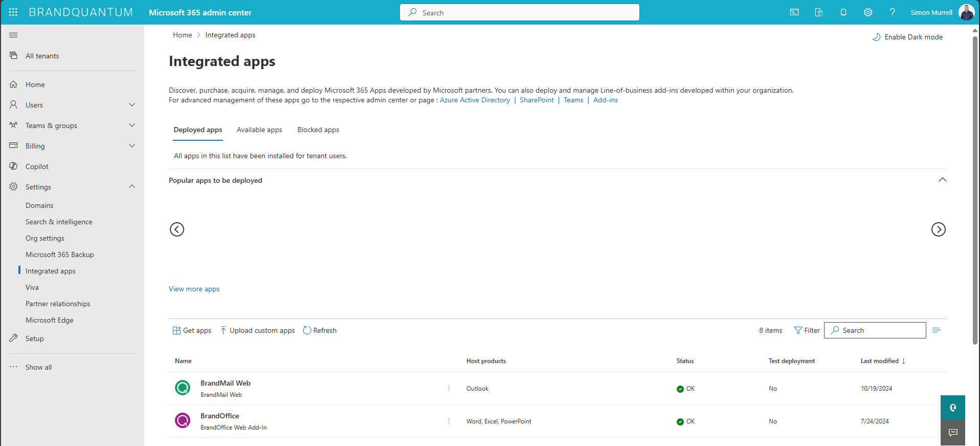Click View more apps link
This screenshot has width=980, height=446.
[x=194, y=289]
